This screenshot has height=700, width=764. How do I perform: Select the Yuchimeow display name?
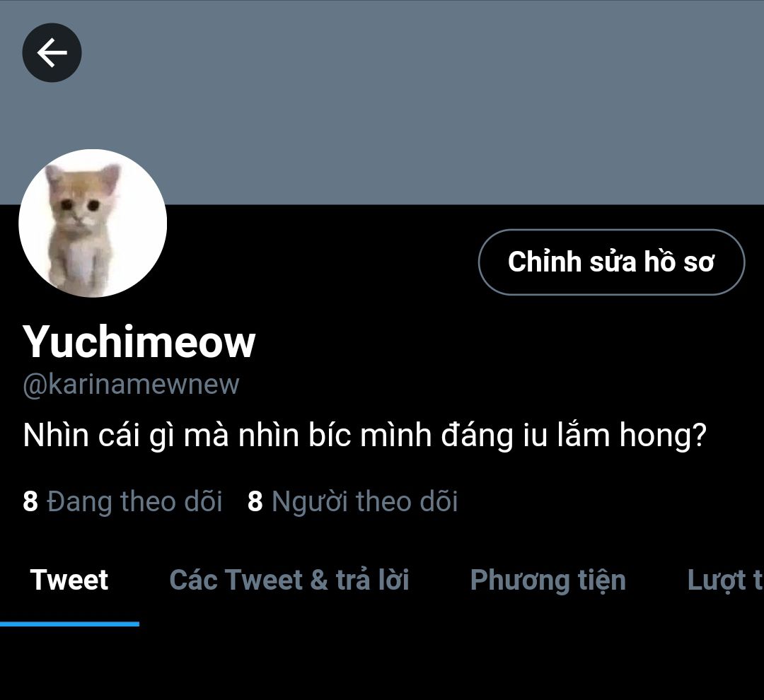coord(139,342)
